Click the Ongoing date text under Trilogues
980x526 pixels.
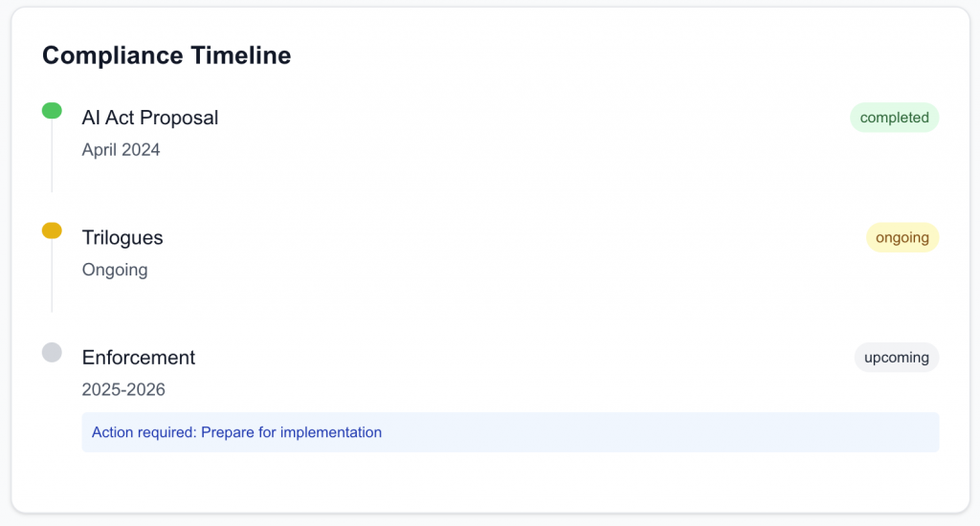click(x=115, y=270)
